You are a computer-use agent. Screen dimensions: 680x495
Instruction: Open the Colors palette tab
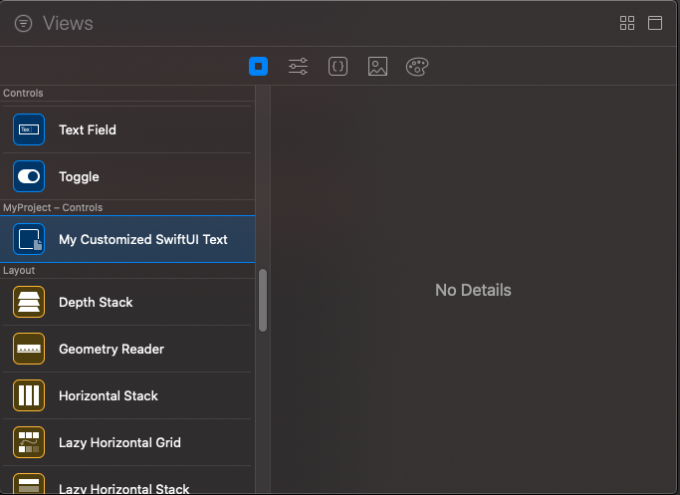tap(417, 67)
